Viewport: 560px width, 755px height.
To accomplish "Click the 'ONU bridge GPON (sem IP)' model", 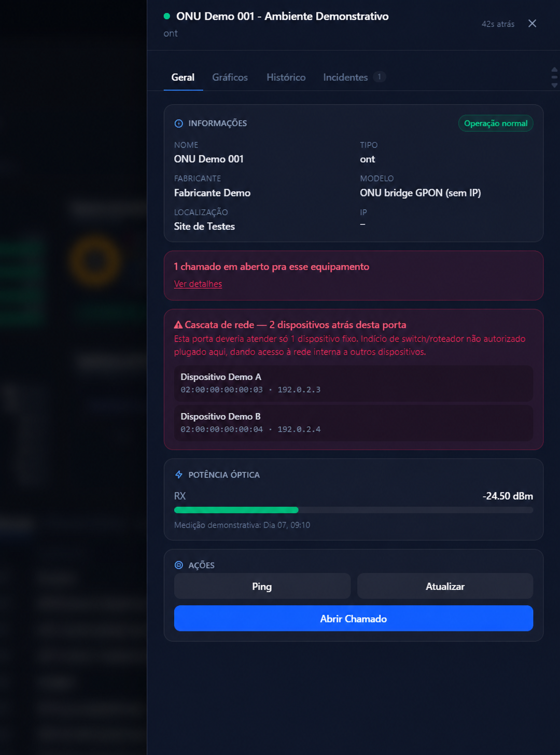I will pyautogui.click(x=421, y=193).
